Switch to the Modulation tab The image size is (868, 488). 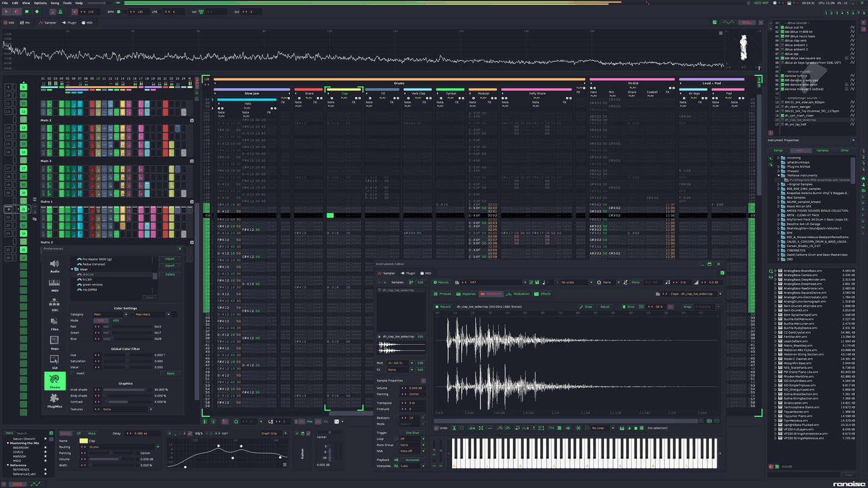coord(521,294)
